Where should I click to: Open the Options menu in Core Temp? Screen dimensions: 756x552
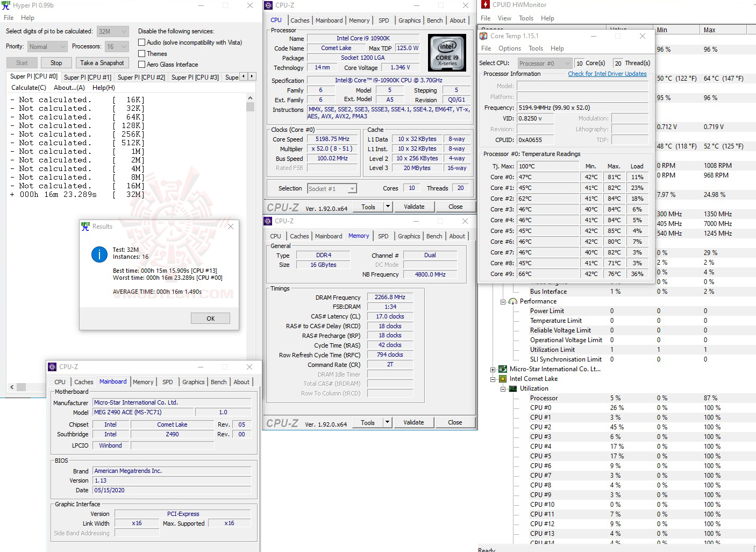[509, 48]
